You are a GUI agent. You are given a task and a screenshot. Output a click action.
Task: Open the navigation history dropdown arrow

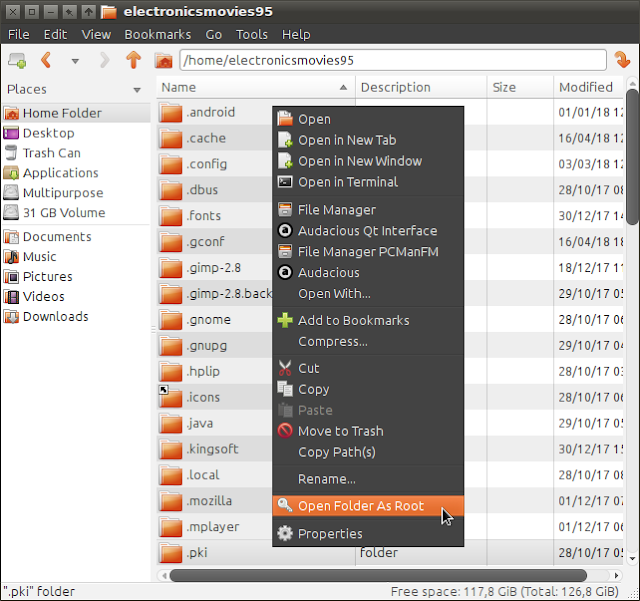(x=75, y=61)
